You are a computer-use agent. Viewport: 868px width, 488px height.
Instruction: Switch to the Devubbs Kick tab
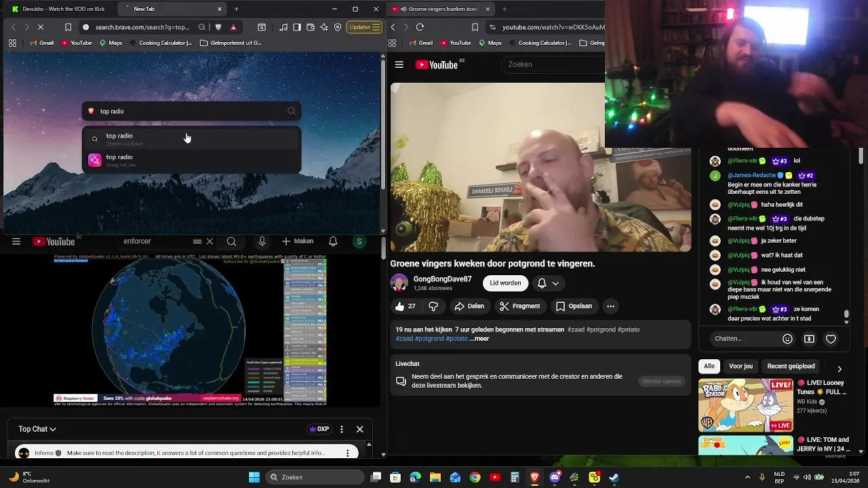(x=64, y=9)
